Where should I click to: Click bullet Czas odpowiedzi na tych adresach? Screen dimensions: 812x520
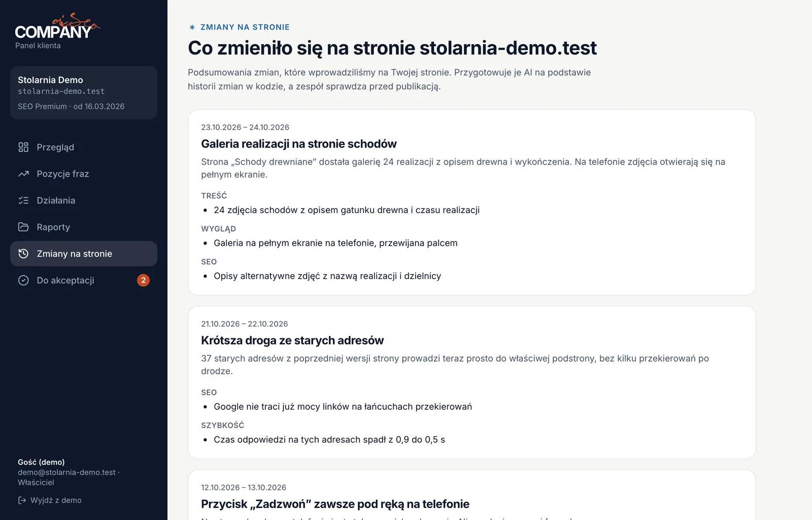click(329, 439)
